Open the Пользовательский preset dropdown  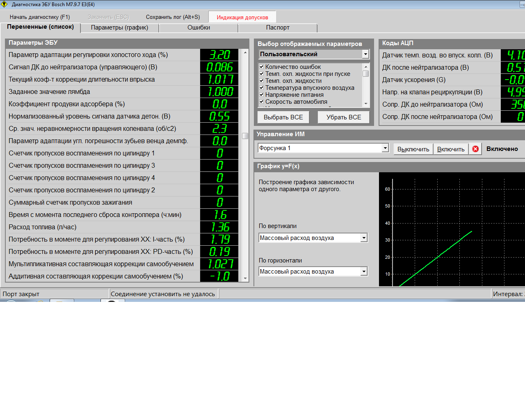pos(365,54)
